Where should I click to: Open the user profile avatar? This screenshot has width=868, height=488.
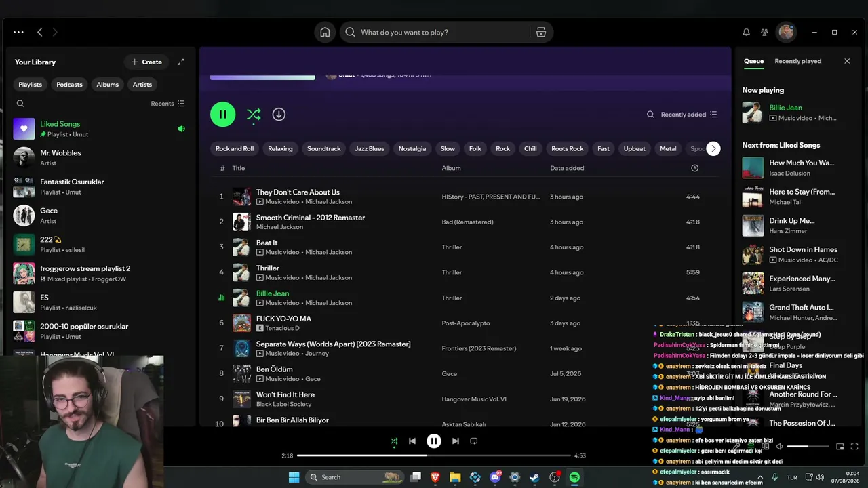785,32
